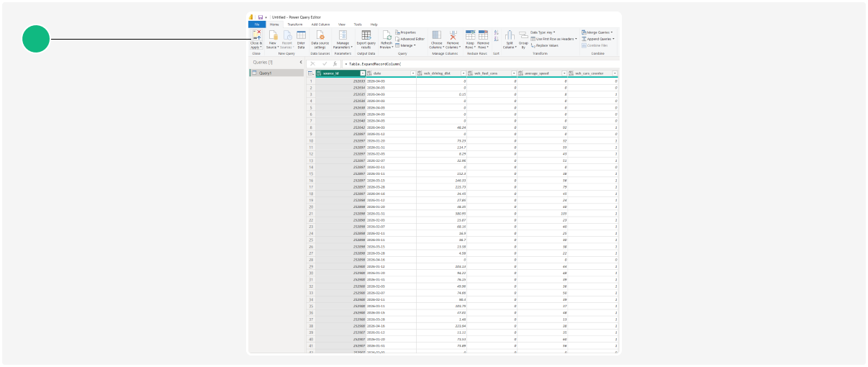868x367 pixels.
Task: Select the veh_fuel_cons column header
Action: coord(492,73)
